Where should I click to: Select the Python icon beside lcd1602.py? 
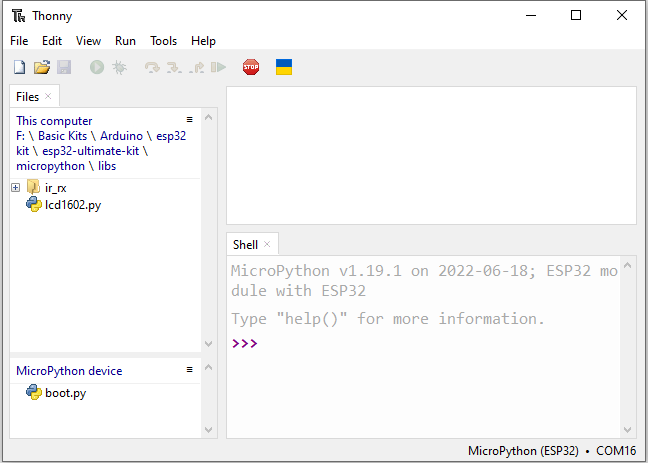click(x=33, y=205)
